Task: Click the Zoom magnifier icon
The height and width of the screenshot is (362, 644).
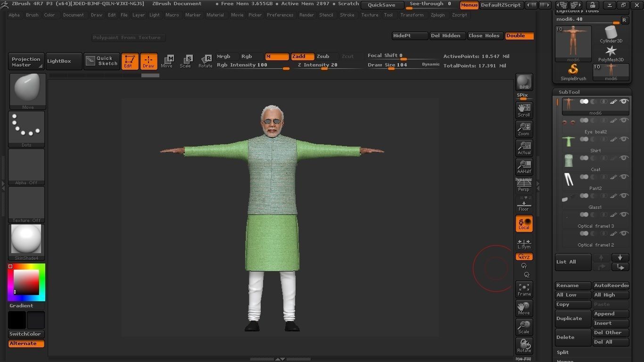Action: (524, 125)
